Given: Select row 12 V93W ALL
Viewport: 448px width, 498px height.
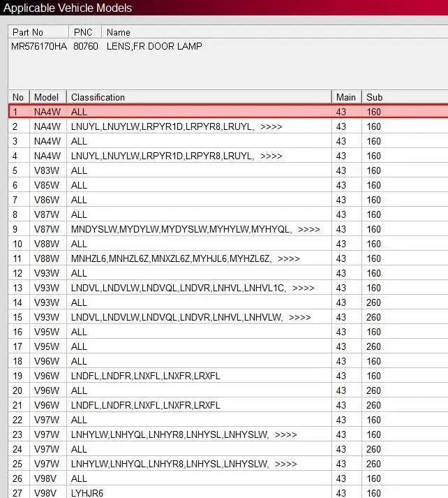Looking at the screenshot, I should 228,273.
